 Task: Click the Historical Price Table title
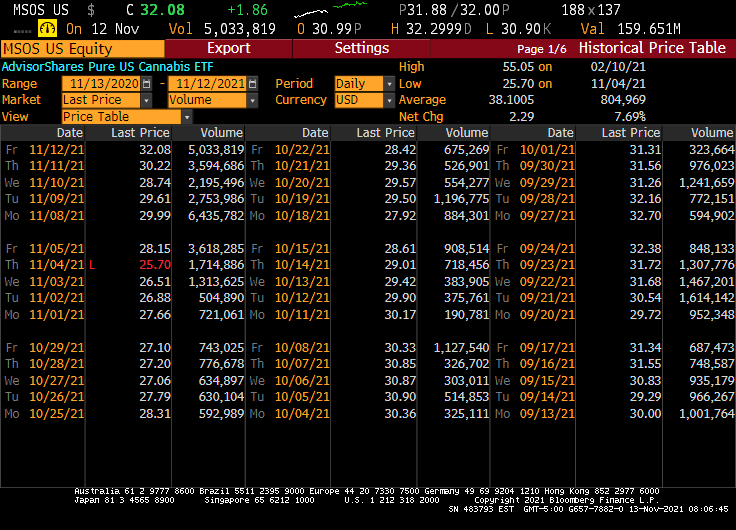point(652,48)
